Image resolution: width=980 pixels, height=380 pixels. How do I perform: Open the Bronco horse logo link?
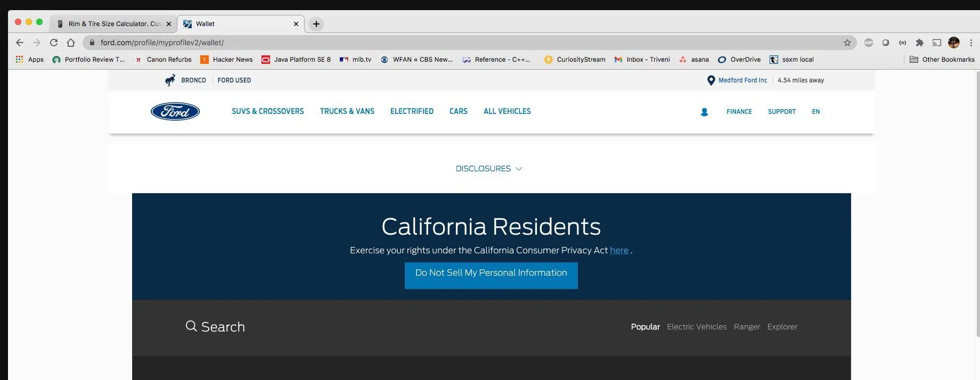click(170, 80)
